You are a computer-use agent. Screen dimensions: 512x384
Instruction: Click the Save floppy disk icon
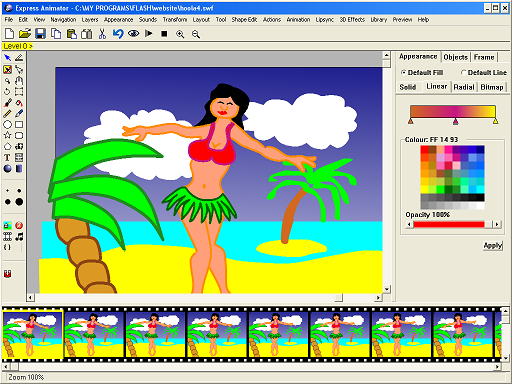coord(40,34)
